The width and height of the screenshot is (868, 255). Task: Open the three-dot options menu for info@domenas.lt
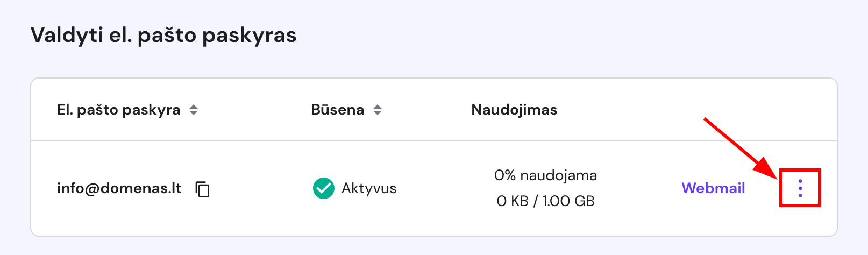coord(800,188)
